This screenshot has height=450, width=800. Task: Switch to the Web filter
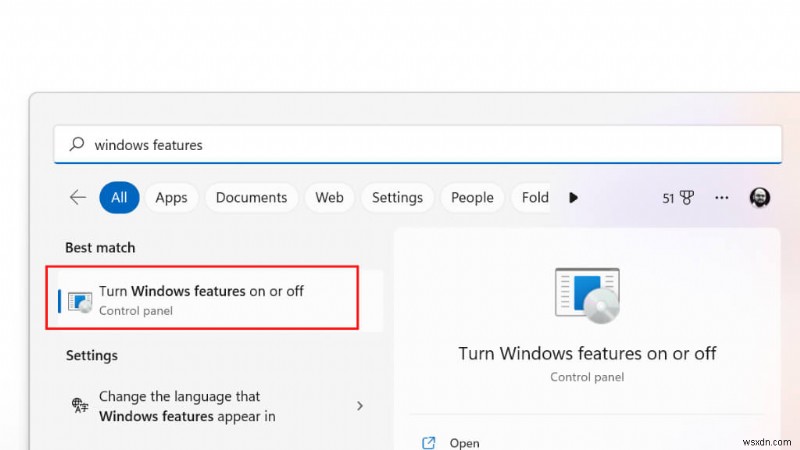[329, 197]
